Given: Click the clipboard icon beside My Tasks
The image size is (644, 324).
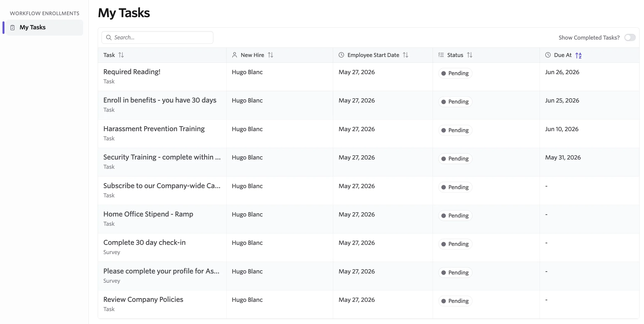Looking at the screenshot, I should (x=12, y=28).
